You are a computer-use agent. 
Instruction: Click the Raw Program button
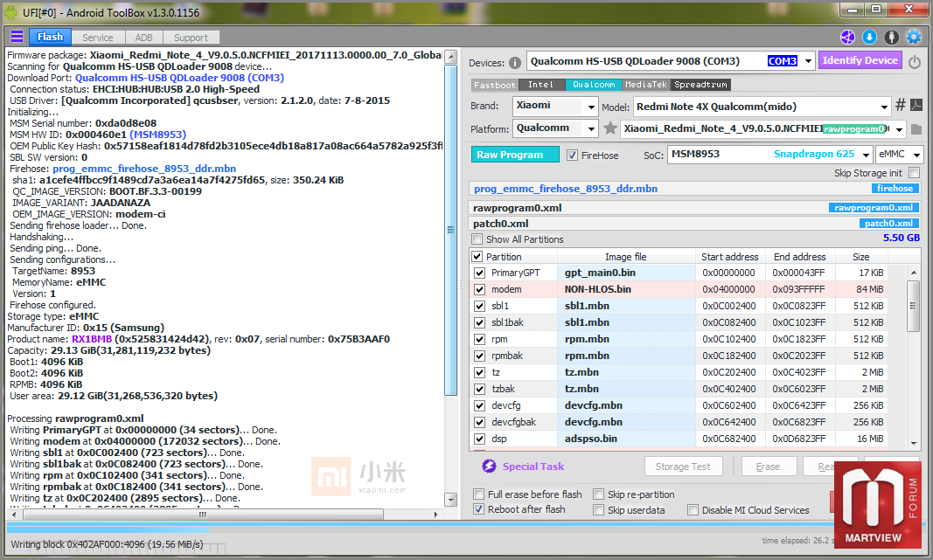click(515, 155)
